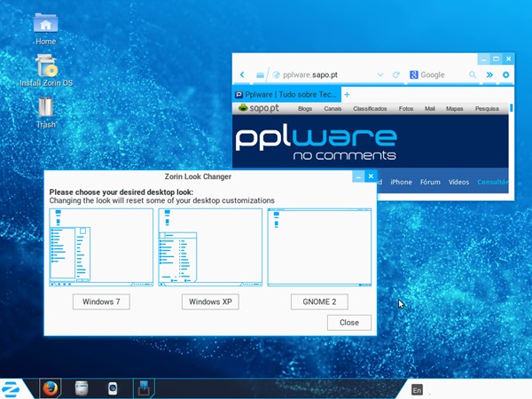Open a new browser tab plus
Viewport: 532px width, 399px height.
pos(347,95)
